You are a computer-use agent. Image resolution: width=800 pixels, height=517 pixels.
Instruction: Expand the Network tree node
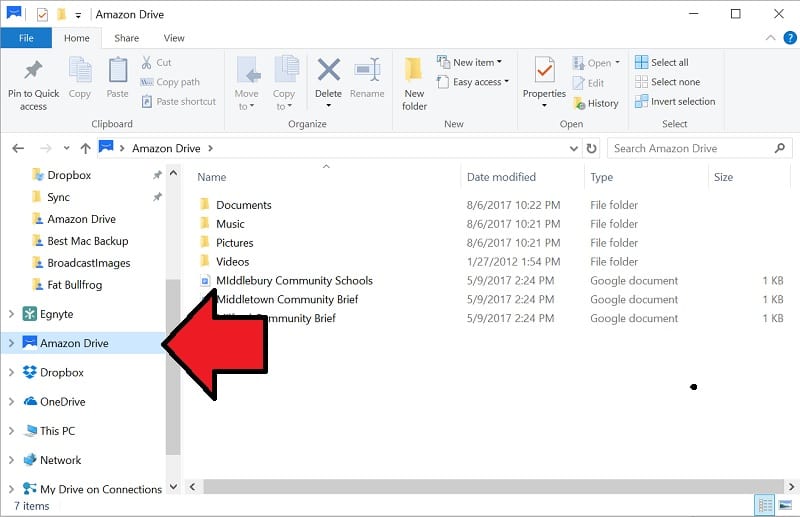pyautogui.click(x=11, y=460)
